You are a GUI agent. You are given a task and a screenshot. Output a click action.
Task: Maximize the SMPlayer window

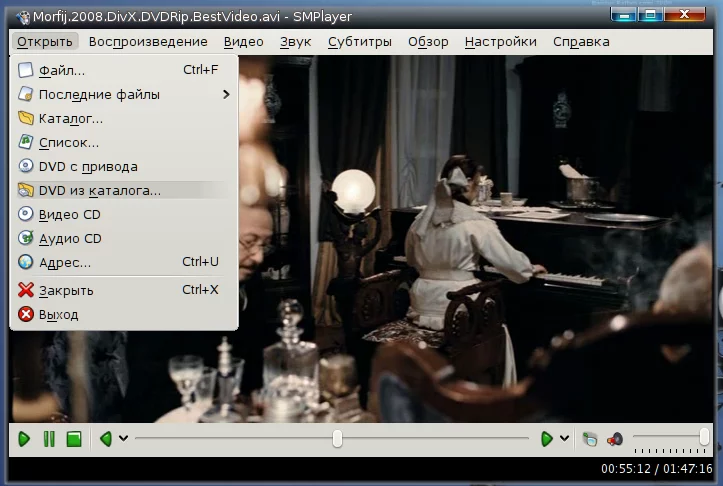coord(650,14)
